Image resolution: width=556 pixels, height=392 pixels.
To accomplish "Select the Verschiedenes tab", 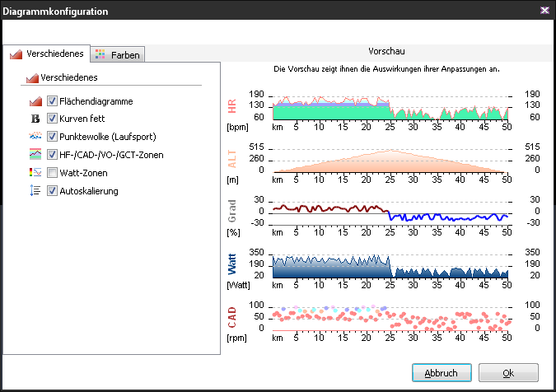I will click(x=47, y=54).
